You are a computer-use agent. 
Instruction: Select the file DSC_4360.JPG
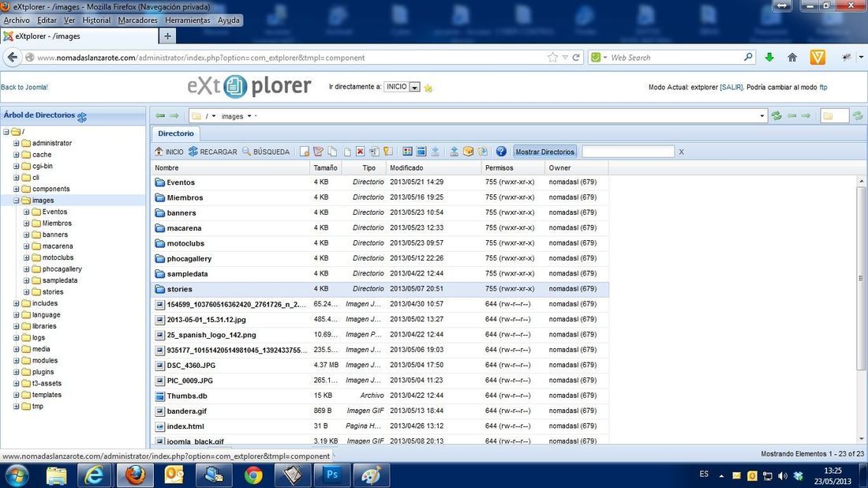pyautogui.click(x=191, y=366)
